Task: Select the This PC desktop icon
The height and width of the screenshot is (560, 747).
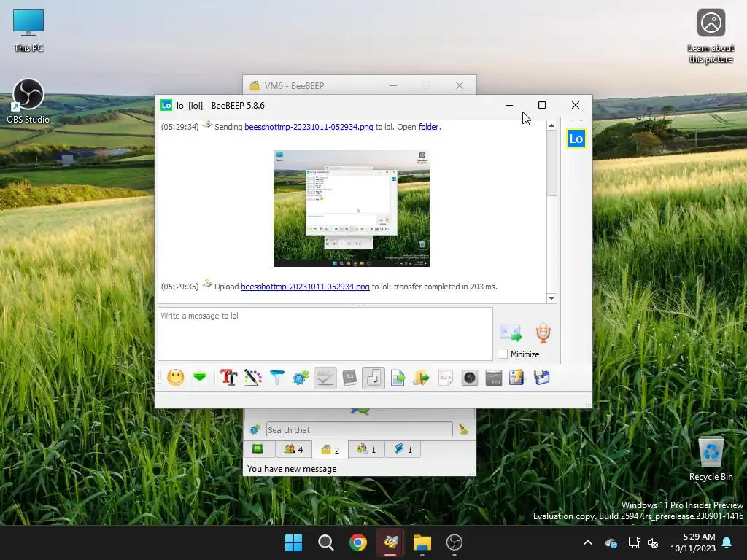Action: (28, 31)
